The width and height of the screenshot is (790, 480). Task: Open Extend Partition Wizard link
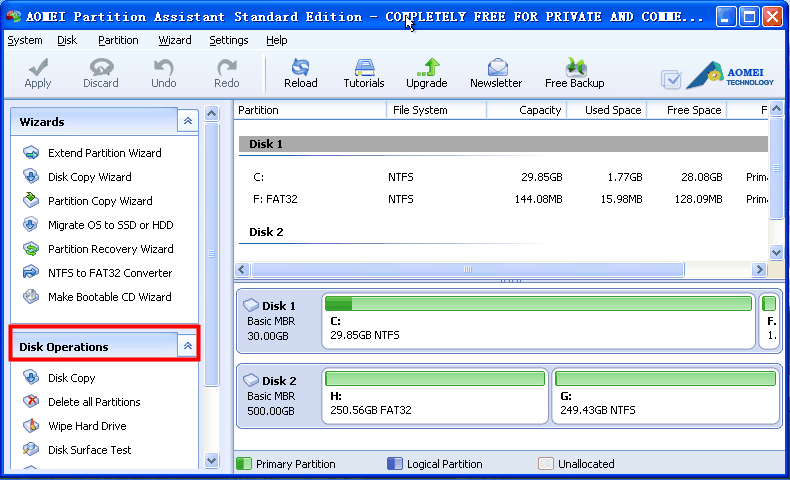[x=105, y=153]
